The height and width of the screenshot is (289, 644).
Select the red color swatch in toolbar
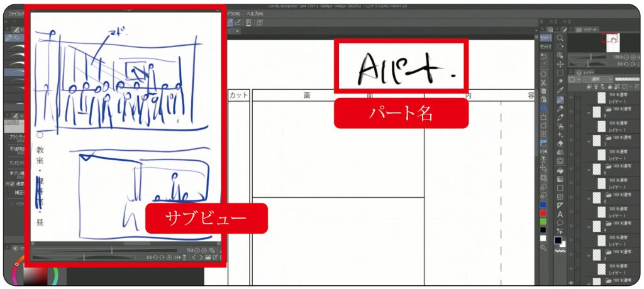[542, 214]
